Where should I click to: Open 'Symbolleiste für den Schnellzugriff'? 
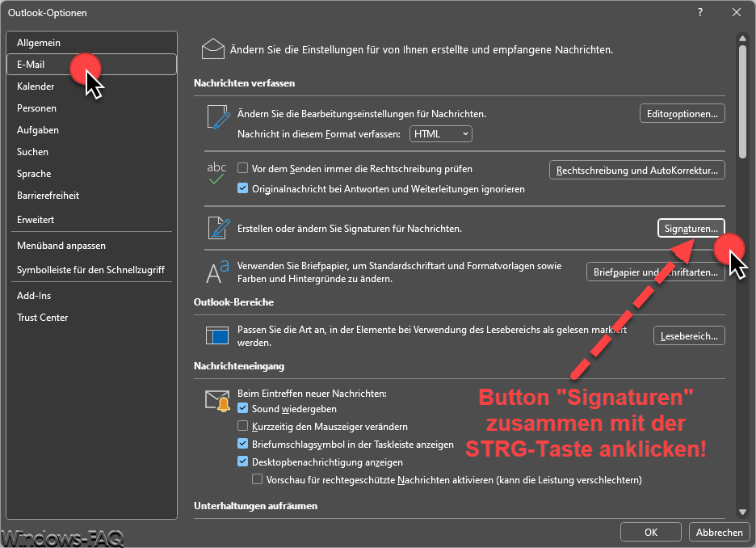click(91, 270)
